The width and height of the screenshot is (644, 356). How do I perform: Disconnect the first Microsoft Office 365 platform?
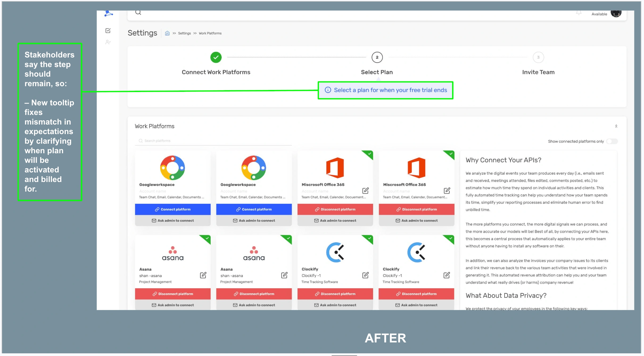pyautogui.click(x=335, y=209)
